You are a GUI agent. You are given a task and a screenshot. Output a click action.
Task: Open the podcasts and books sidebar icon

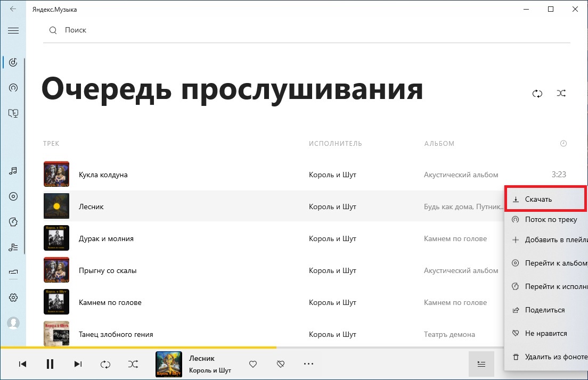(13, 113)
